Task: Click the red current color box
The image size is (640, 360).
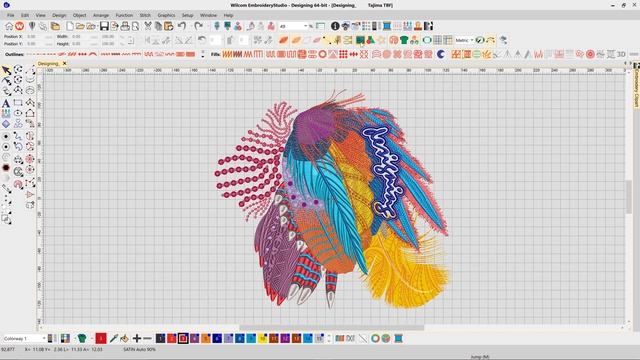Action: (101, 338)
